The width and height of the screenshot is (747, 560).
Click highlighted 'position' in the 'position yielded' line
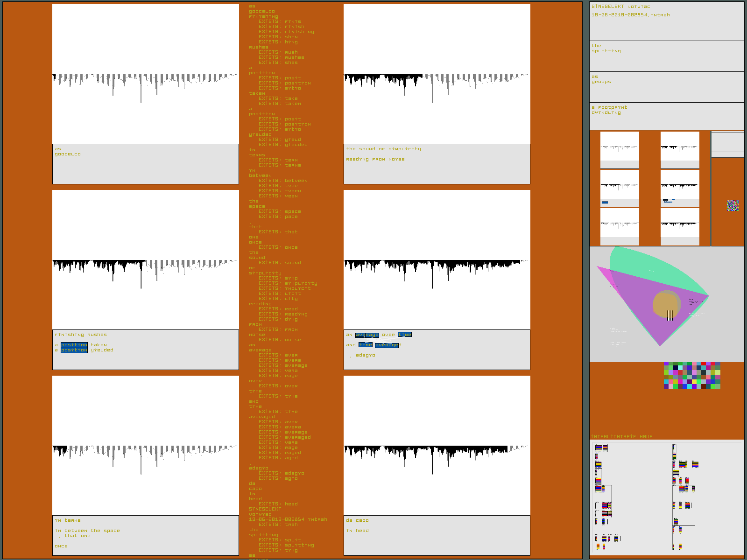click(x=74, y=350)
